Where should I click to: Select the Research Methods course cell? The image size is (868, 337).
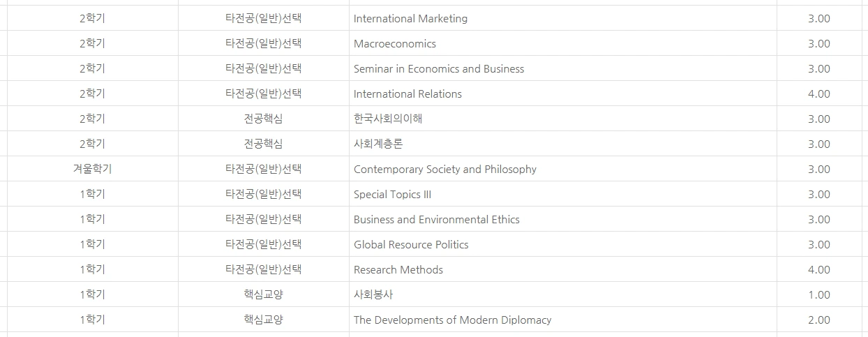pyautogui.click(x=562, y=269)
